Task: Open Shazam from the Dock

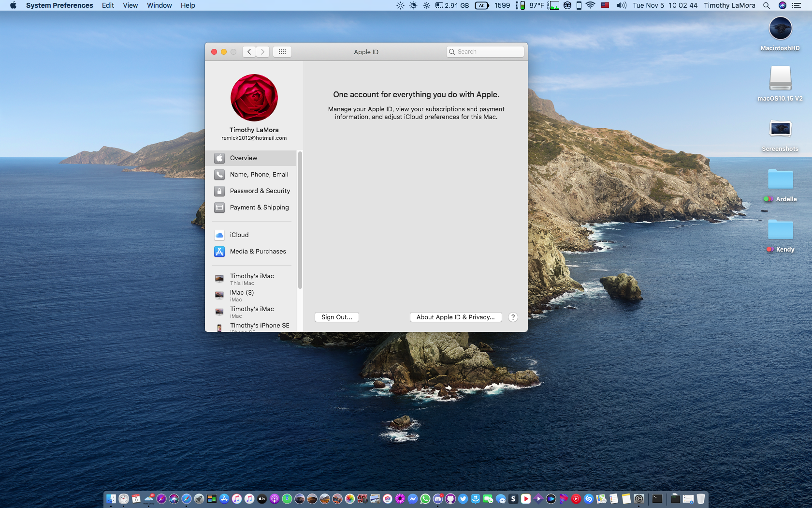Action: click(x=589, y=499)
